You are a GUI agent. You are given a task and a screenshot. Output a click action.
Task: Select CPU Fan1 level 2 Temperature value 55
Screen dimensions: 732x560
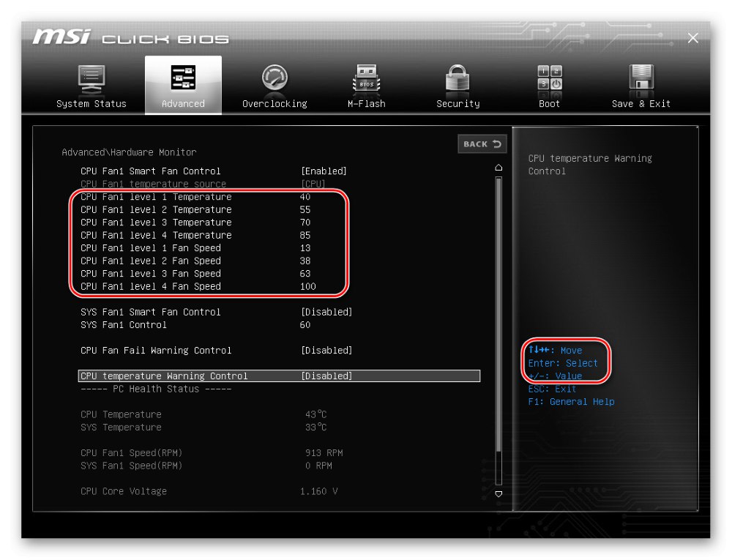coord(305,209)
